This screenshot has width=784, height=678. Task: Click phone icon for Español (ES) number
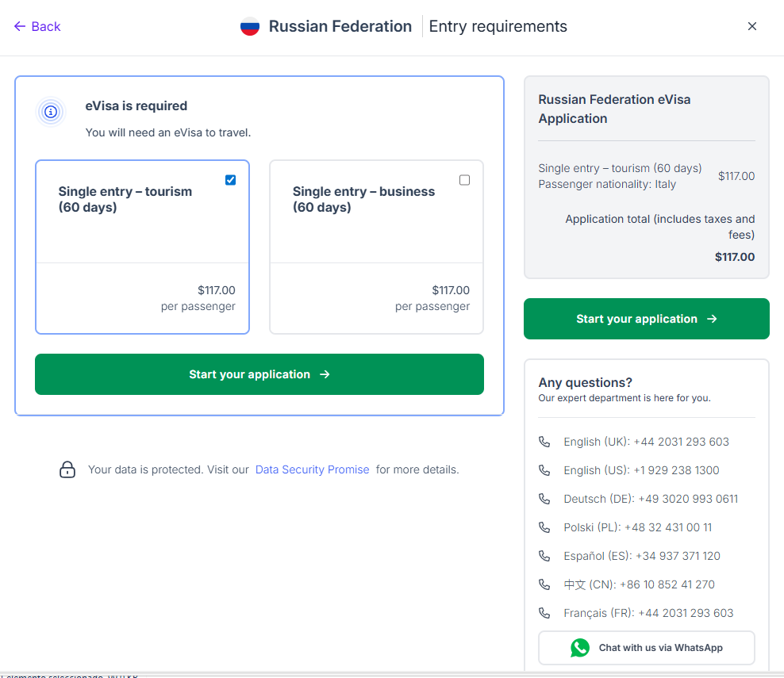coord(544,556)
